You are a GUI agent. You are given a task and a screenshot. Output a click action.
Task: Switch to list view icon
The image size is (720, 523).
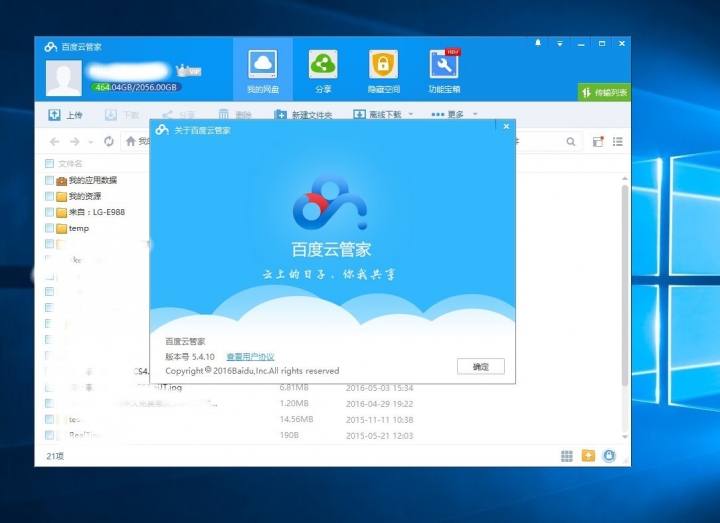pyautogui.click(x=618, y=141)
